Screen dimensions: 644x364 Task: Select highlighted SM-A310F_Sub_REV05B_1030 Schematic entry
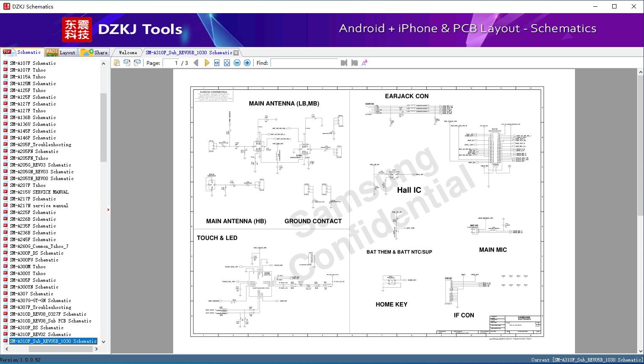[53, 341]
